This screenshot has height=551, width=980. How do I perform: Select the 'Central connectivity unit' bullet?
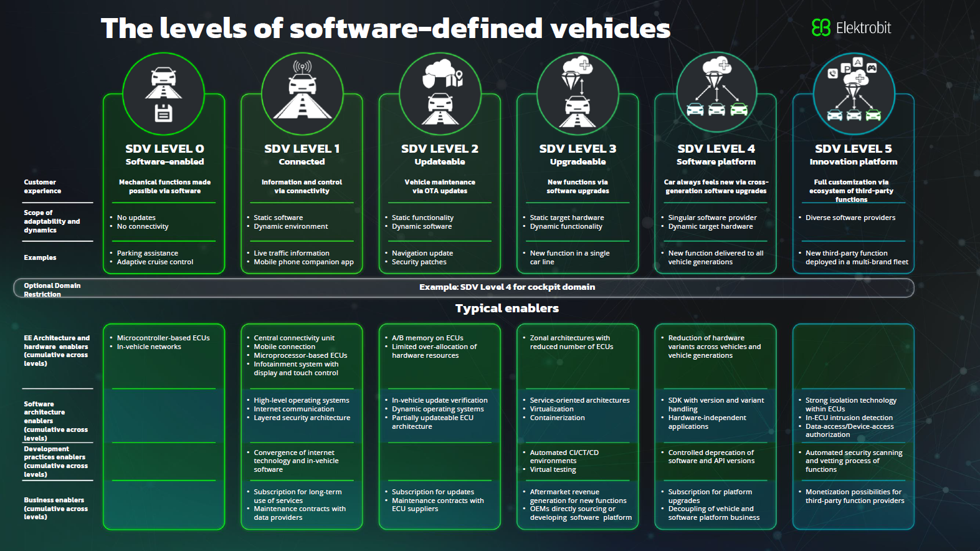tap(293, 338)
